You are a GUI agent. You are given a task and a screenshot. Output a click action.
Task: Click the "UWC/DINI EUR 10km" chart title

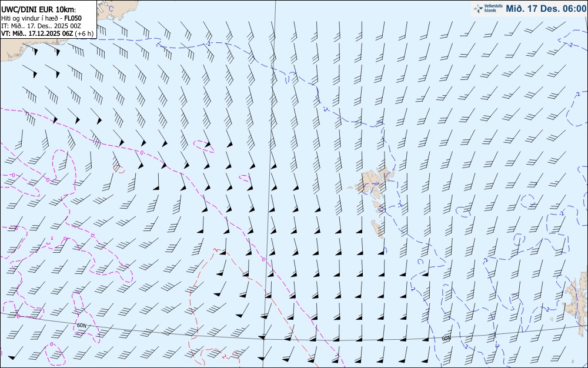pos(38,10)
